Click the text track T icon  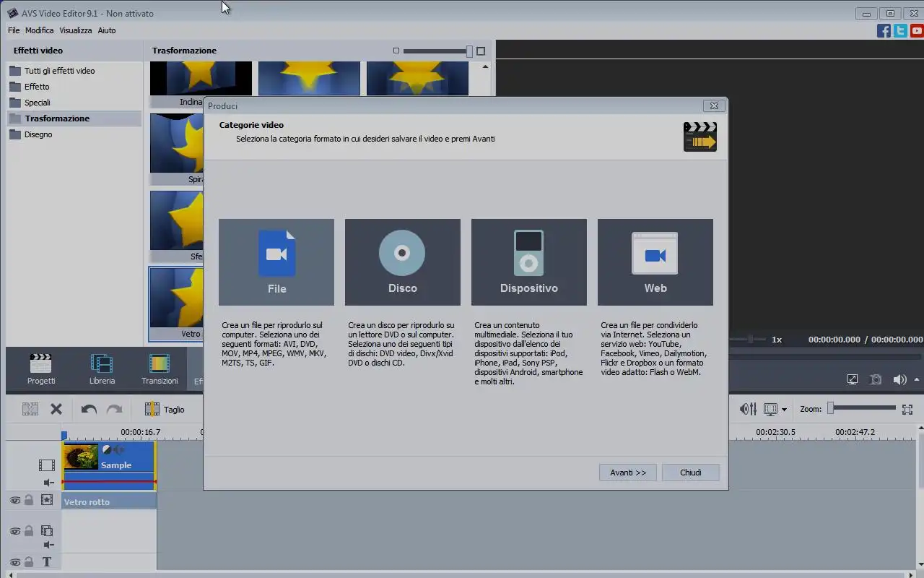point(47,561)
